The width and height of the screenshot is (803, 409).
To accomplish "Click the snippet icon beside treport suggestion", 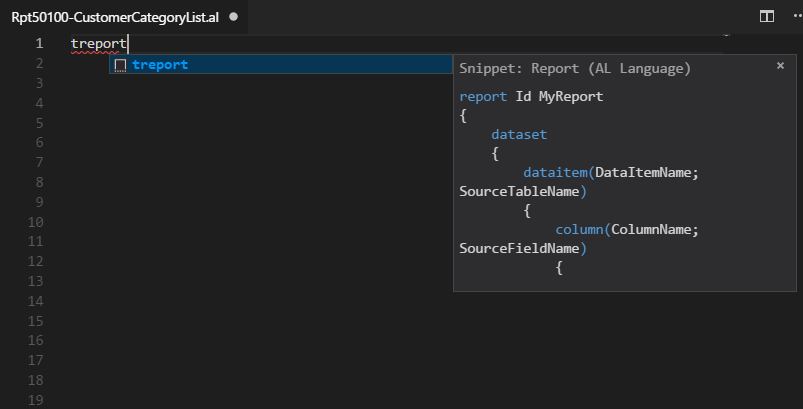I will click(x=120, y=65).
